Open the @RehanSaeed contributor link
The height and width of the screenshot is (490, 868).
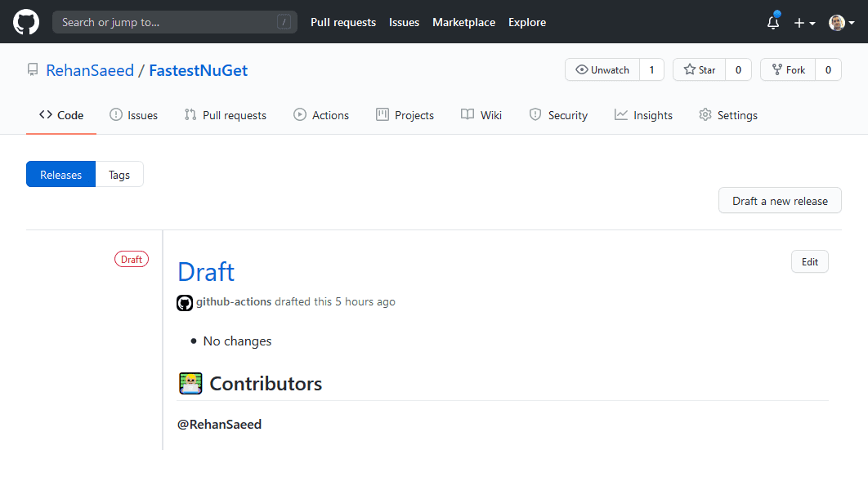pos(219,424)
